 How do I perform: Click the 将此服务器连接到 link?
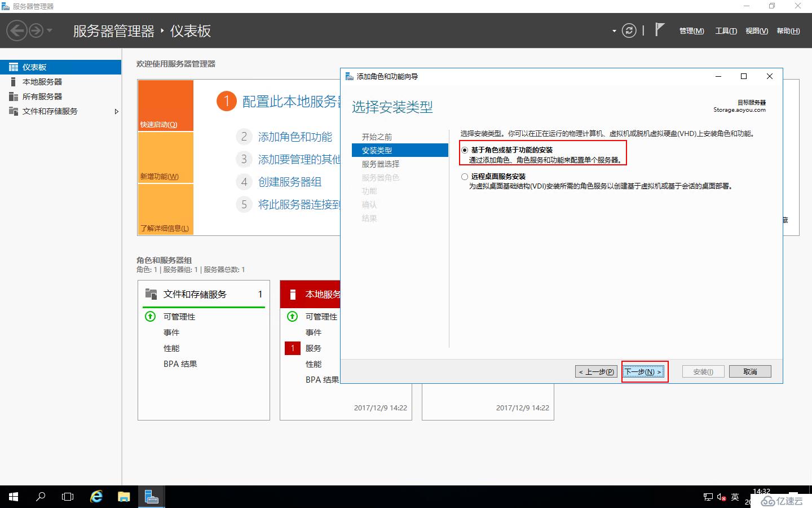pyautogui.click(x=299, y=204)
